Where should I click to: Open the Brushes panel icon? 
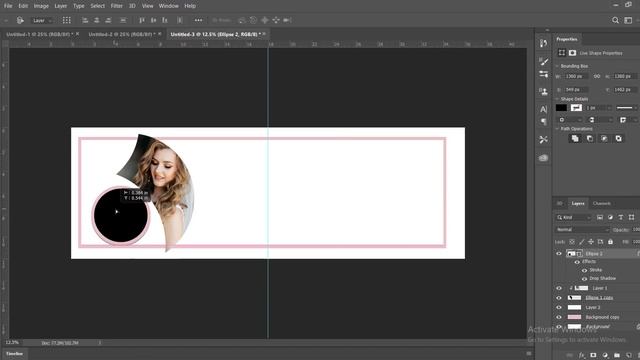(543, 61)
